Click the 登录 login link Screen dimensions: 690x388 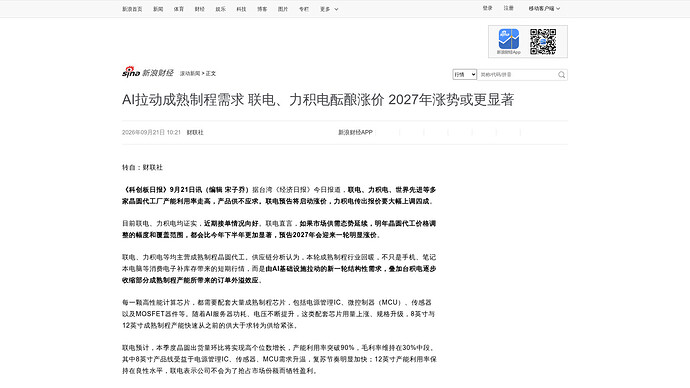point(488,8)
